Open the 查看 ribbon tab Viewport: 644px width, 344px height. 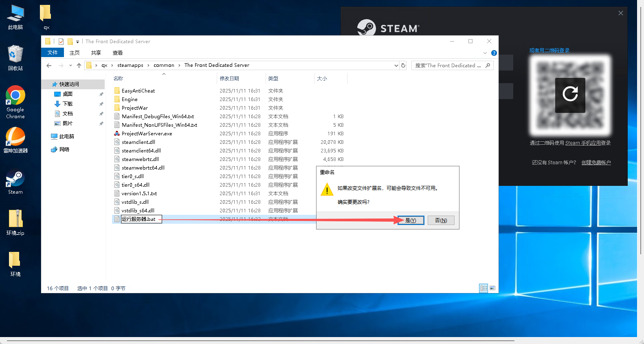tap(117, 53)
